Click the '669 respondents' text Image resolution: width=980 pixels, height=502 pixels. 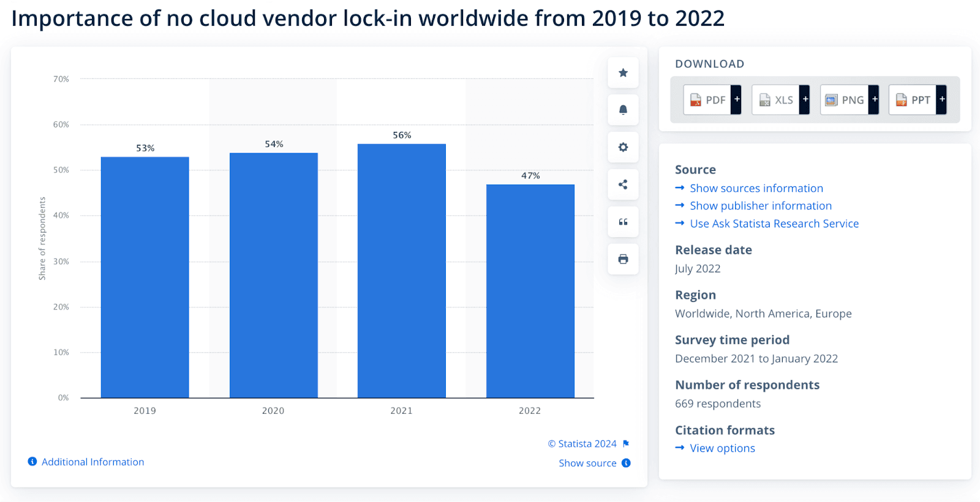pyautogui.click(x=718, y=403)
